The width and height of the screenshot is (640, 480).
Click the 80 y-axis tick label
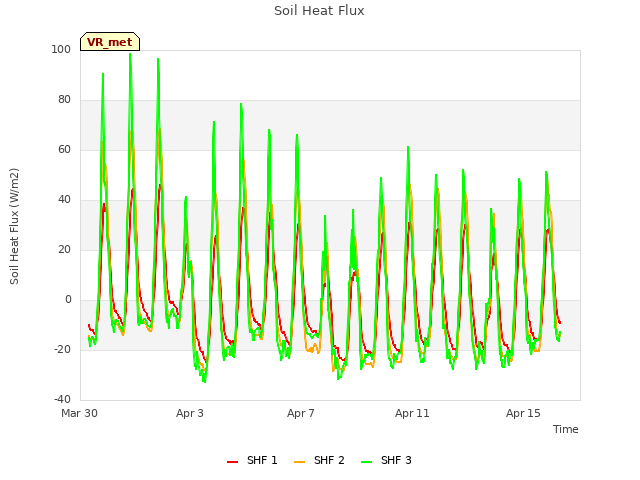coord(64,100)
